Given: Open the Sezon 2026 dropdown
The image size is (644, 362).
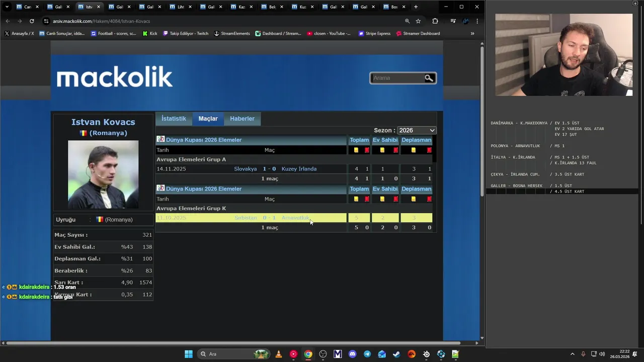Looking at the screenshot, I should 417,130.
